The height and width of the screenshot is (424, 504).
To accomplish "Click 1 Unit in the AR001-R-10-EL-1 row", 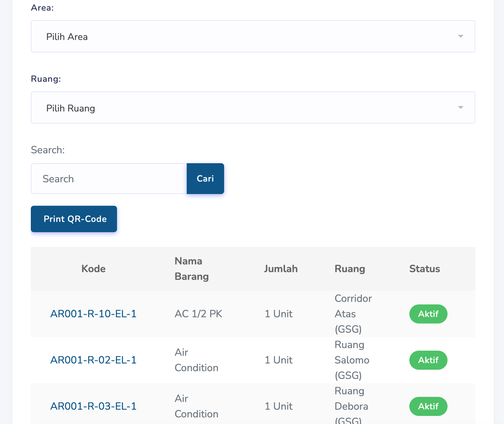I will (x=278, y=314).
